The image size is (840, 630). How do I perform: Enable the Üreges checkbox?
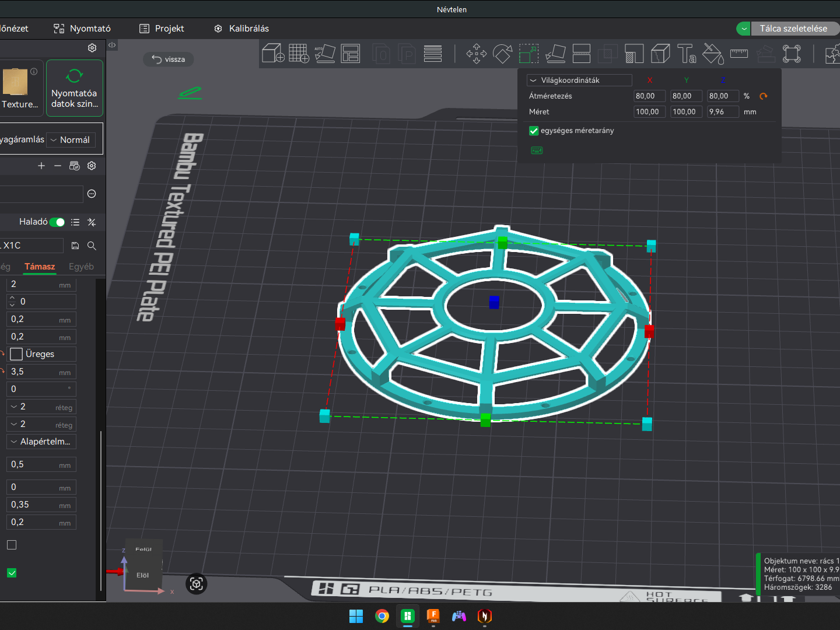tap(16, 354)
